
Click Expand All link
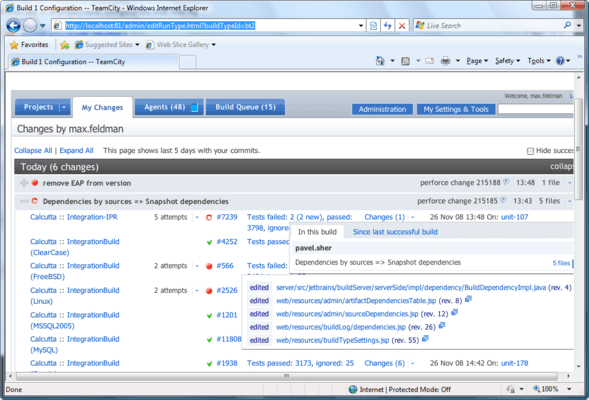click(x=76, y=151)
